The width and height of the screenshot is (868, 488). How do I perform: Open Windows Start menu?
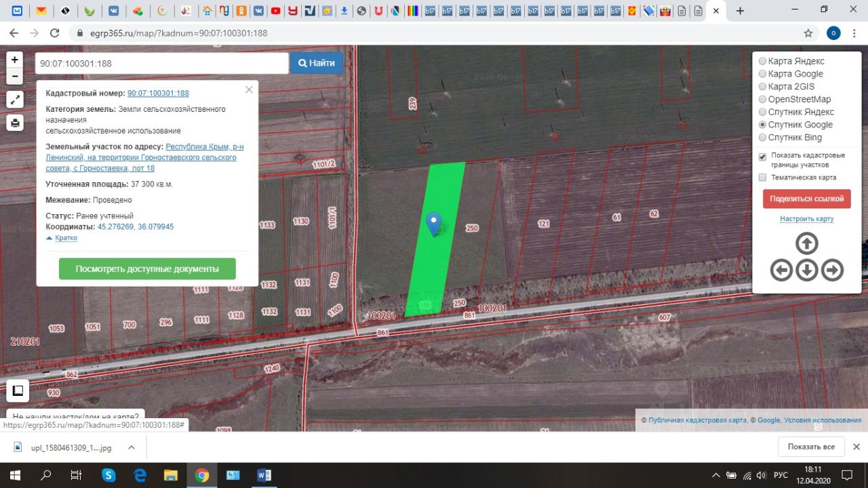tap(16, 474)
